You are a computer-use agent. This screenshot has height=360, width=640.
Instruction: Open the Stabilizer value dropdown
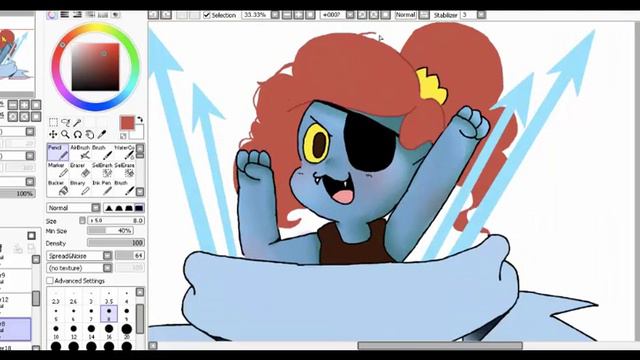[x=481, y=15]
